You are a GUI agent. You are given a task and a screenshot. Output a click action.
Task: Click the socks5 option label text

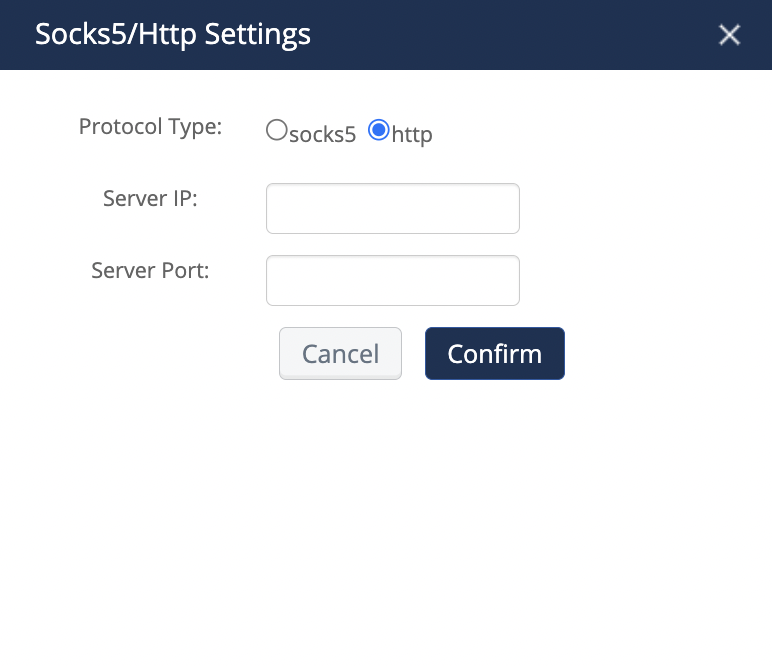(322, 134)
